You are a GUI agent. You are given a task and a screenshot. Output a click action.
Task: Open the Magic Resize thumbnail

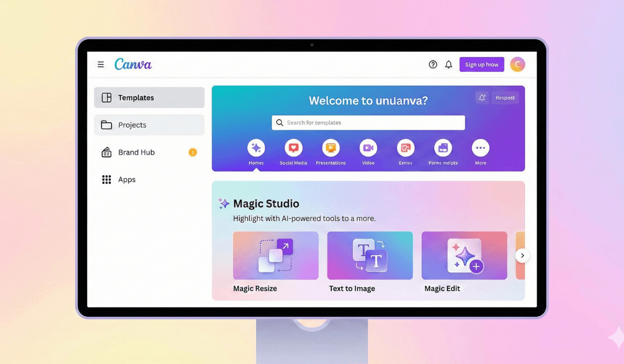[x=276, y=256]
